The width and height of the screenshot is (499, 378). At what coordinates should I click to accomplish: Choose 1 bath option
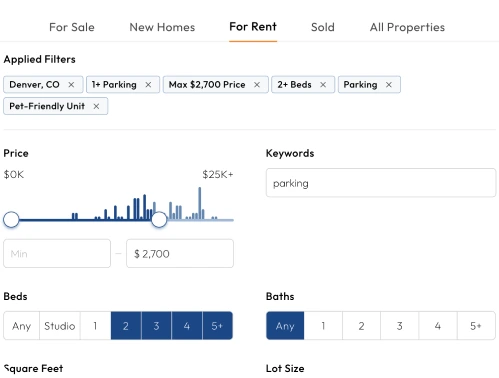click(x=323, y=326)
